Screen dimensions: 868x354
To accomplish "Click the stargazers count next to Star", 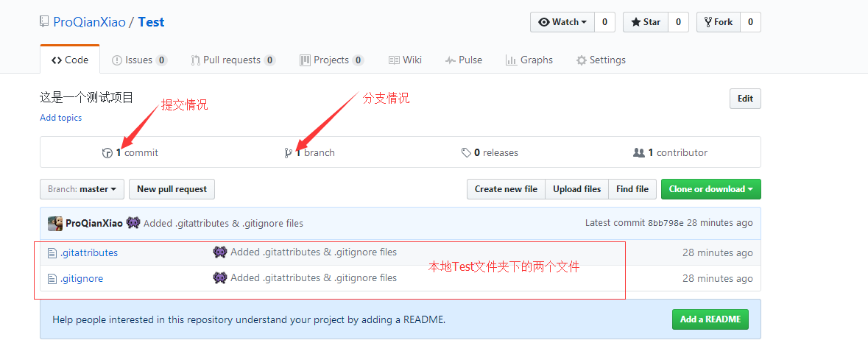I will point(678,22).
